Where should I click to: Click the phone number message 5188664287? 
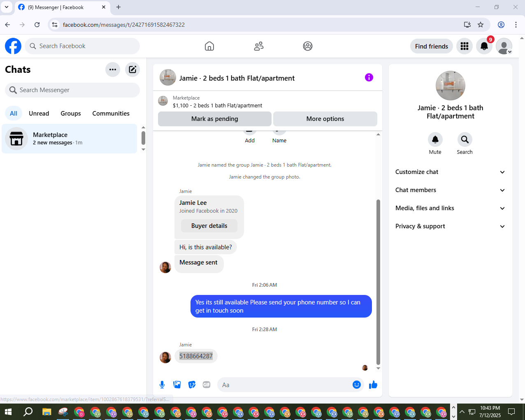196,356
